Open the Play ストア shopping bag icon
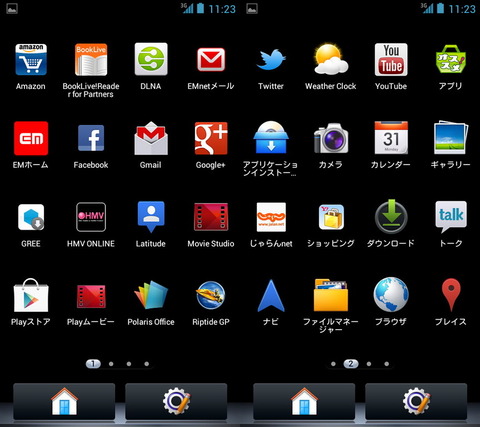This screenshot has height=427, width=480. click(31, 295)
